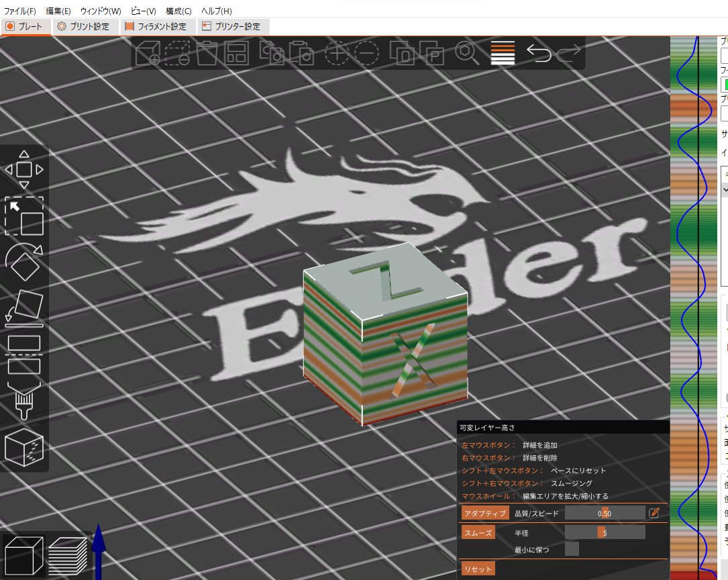Switch to the sliced layers preview icon
Image resolution: width=728 pixels, height=580 pixels.
[x=68, y=555]
